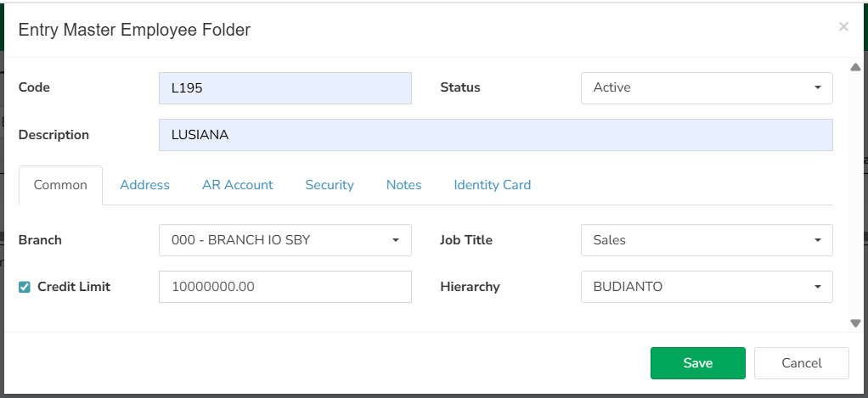The width and height of the screenshot is (868, 398).
Task: Click the Status dropdown caret arrow
Action: 818,88
